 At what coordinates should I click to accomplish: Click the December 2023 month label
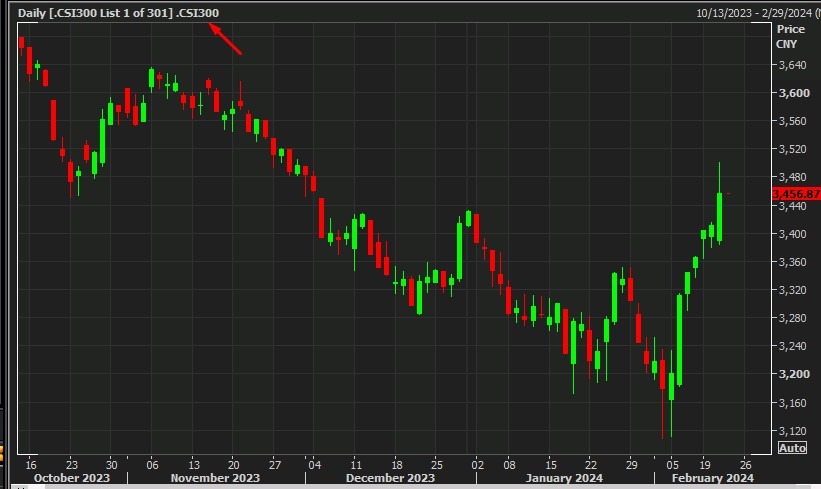[x=390, y=478]
